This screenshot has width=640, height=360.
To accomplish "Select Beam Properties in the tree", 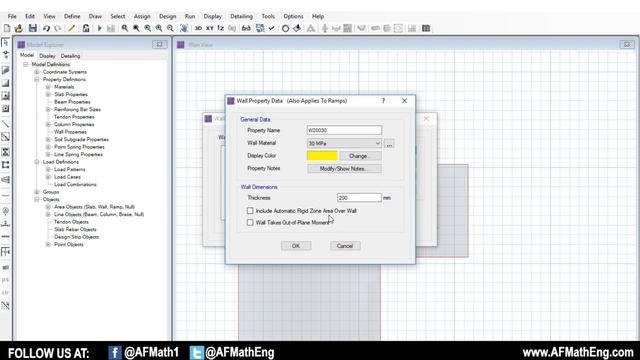I will [72, 102].
